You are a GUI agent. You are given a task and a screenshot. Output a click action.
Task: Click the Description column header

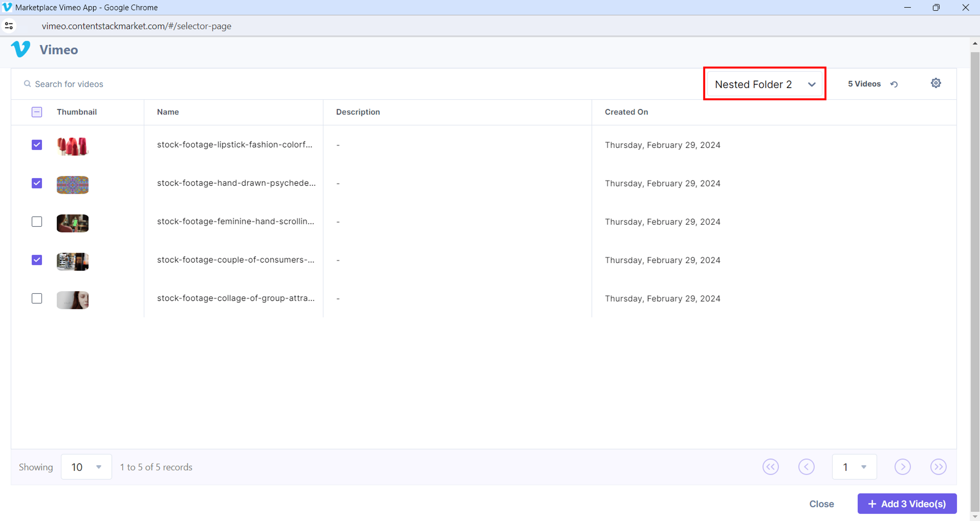tap(358, 112)
